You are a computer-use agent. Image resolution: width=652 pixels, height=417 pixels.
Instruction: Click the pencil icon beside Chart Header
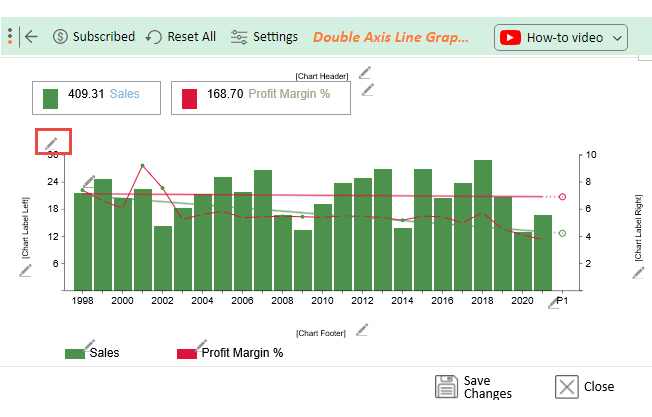coord(365,73)
